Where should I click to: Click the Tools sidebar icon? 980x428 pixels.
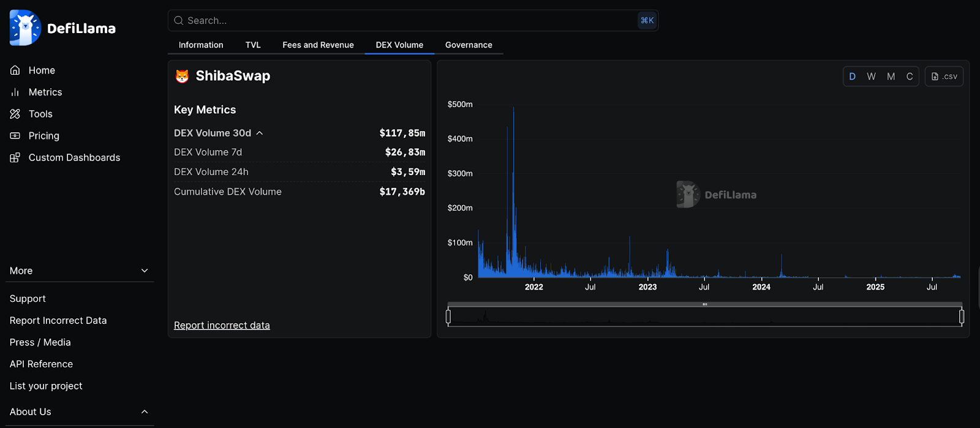tap(15, 114)
